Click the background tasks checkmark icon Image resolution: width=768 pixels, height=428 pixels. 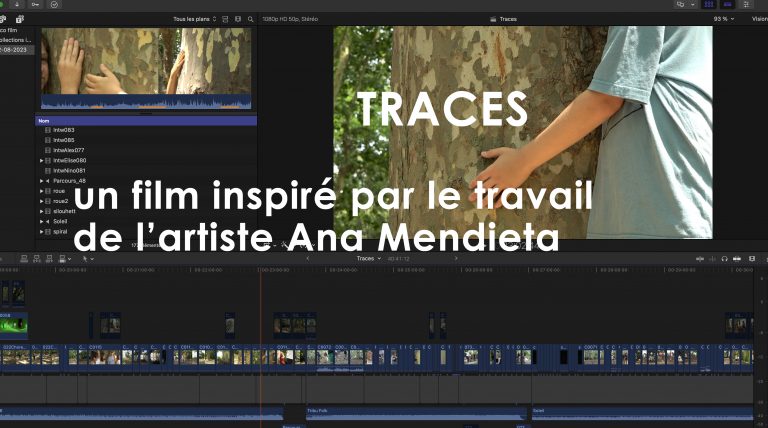click(x=53, y=5)
